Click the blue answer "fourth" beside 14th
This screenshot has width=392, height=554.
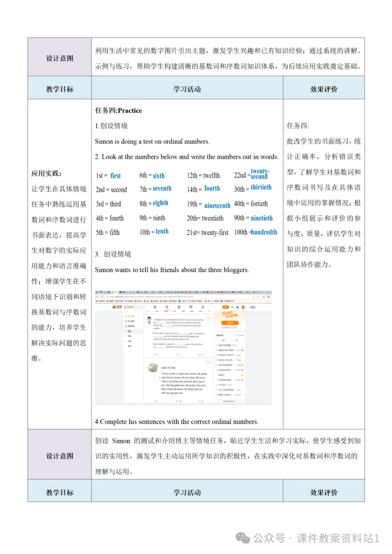coord(212,188)
